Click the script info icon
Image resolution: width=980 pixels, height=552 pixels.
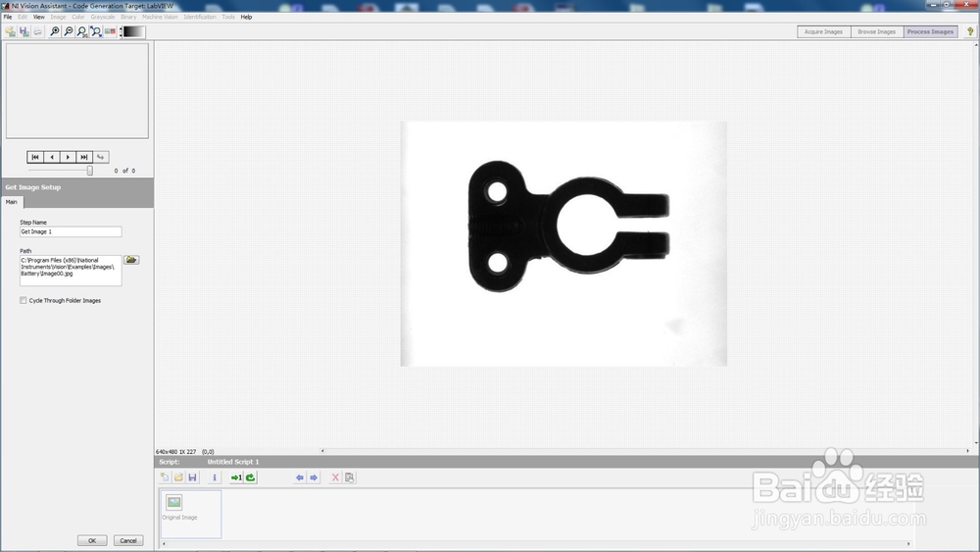pos(215,477)
